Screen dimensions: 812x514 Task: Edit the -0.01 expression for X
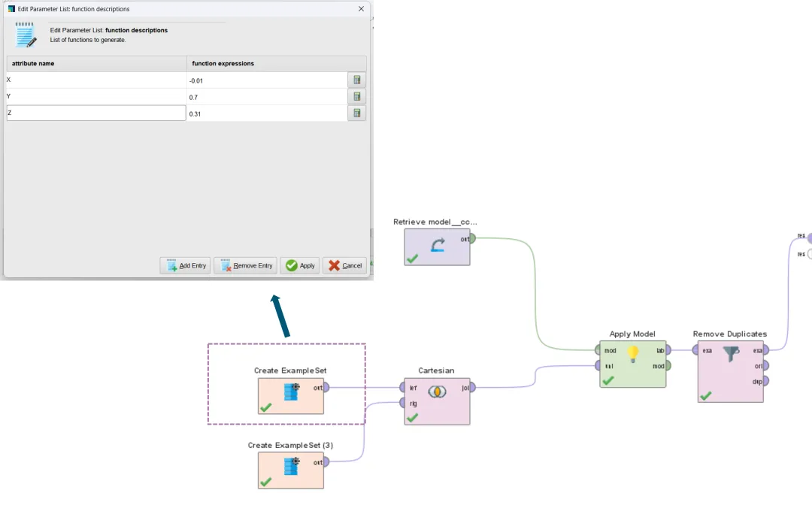coord(267,80)
